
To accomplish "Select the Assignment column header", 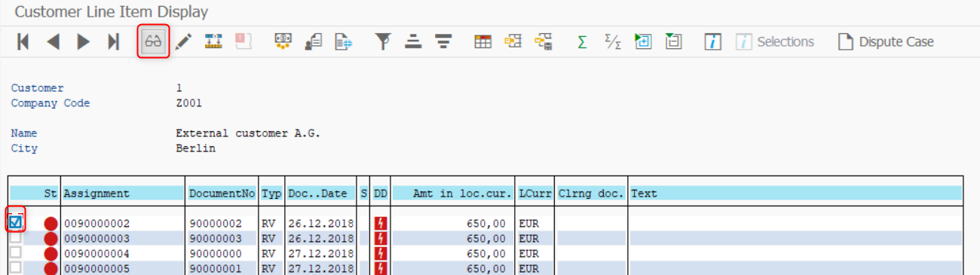I will 123,194.
